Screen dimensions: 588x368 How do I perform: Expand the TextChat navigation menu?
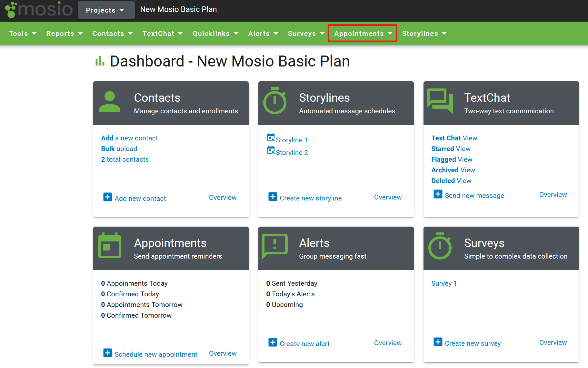pyautogui.click(x=163, y=34)
